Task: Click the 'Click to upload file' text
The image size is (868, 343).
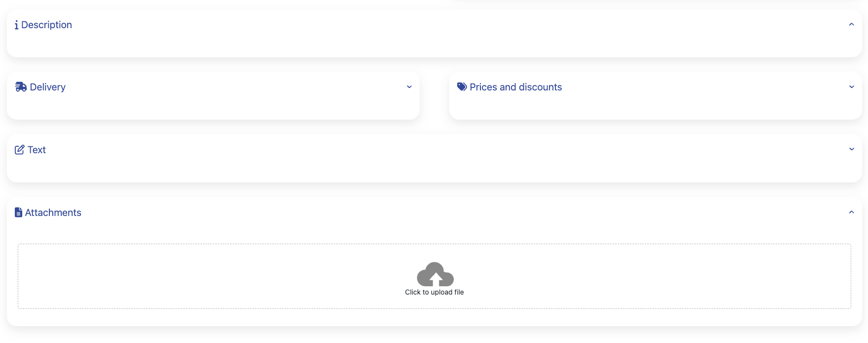Action: pos(434,293)
